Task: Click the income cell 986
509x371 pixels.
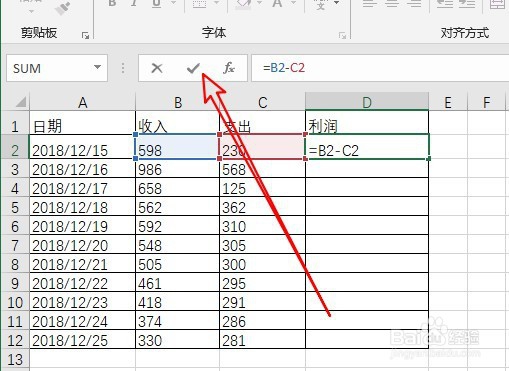Action: point(178,168)
